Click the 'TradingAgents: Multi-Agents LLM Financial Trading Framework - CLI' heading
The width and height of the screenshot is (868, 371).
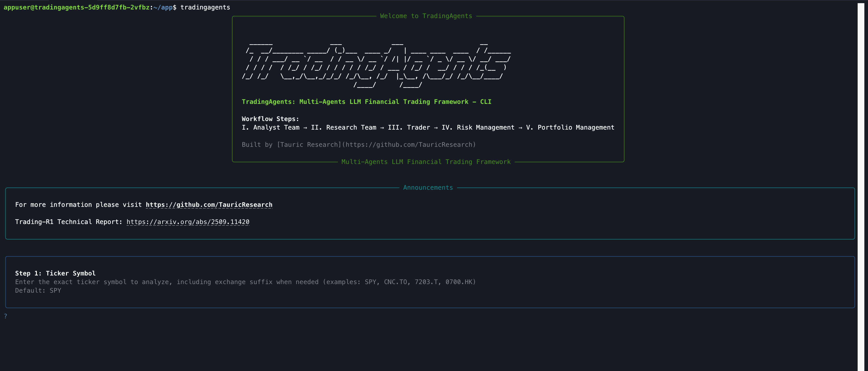366,102
